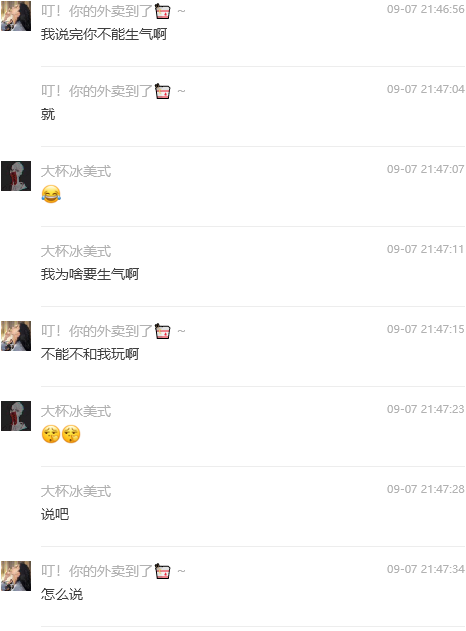
Task: Select the message 不能不和我玩啊
Action: (x=90, y=354)
